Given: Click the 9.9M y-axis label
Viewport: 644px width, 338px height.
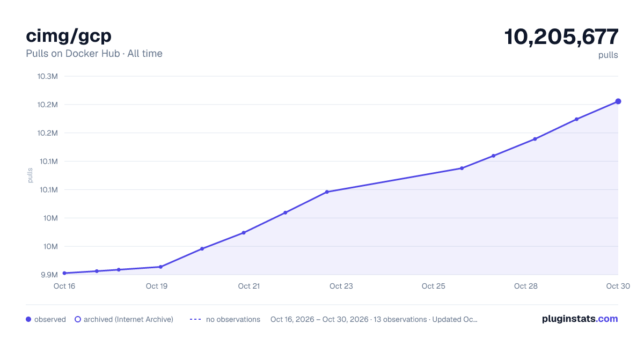Looking at the screenshot, I should (49, 275).
